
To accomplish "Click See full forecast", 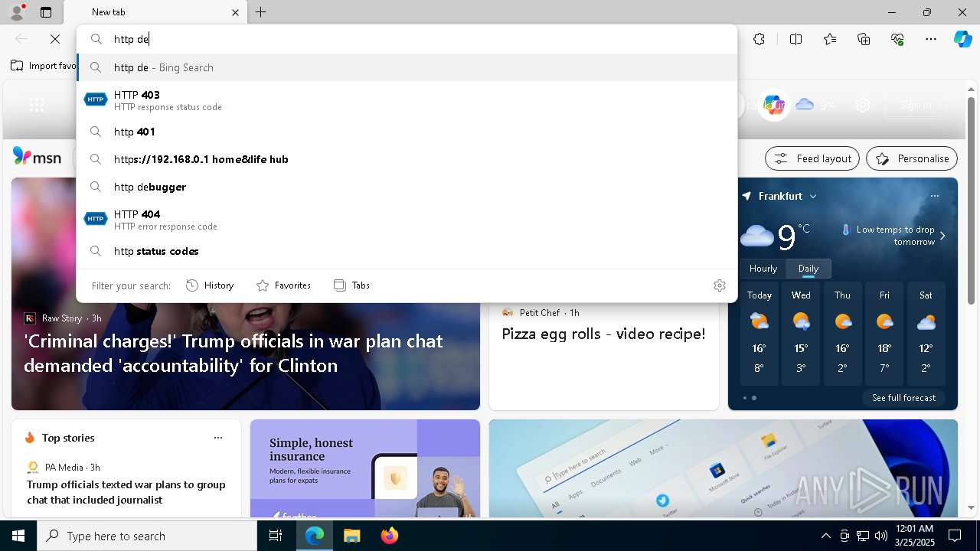I will point(903,398).
